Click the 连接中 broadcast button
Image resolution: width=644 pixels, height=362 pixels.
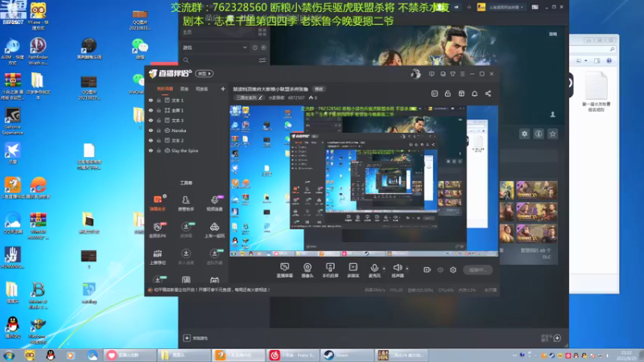click(477, 269)
